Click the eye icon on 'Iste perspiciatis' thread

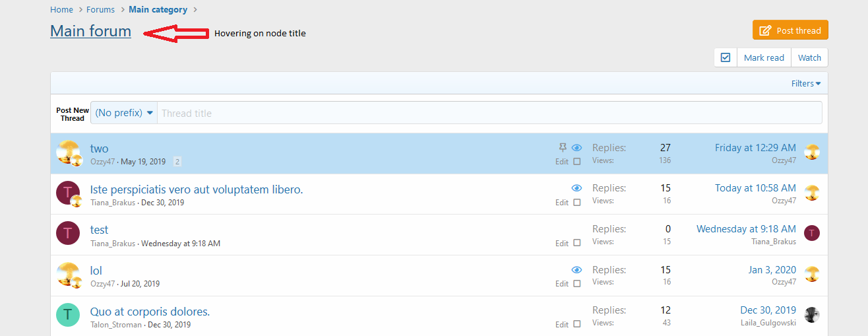tap(577, 188)
